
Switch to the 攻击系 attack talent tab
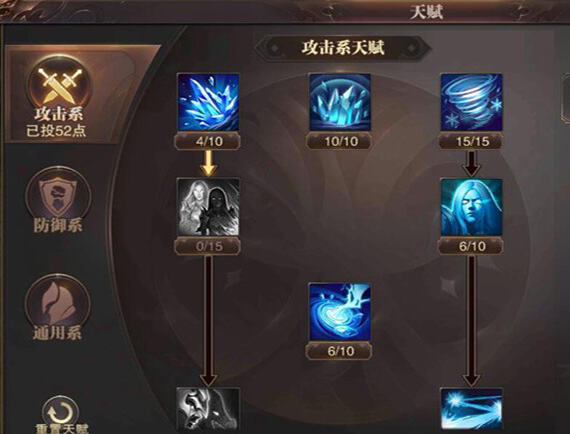(x=59, y=98)
